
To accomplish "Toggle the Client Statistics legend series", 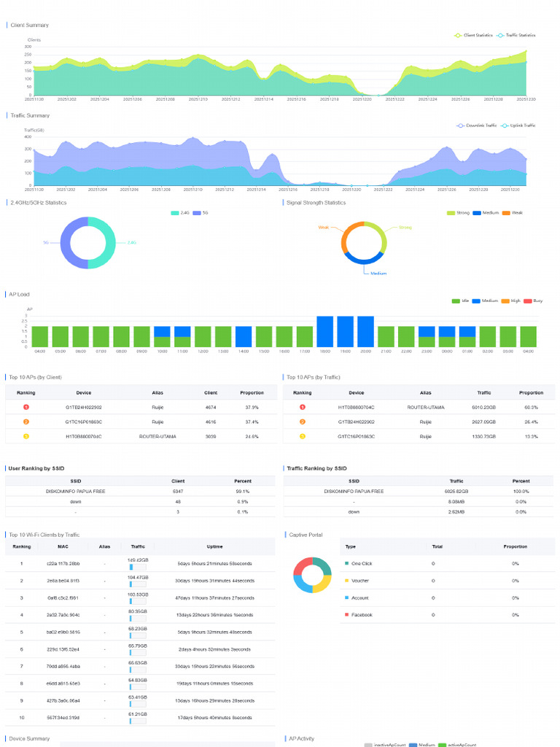I will (x=458, y=35).
